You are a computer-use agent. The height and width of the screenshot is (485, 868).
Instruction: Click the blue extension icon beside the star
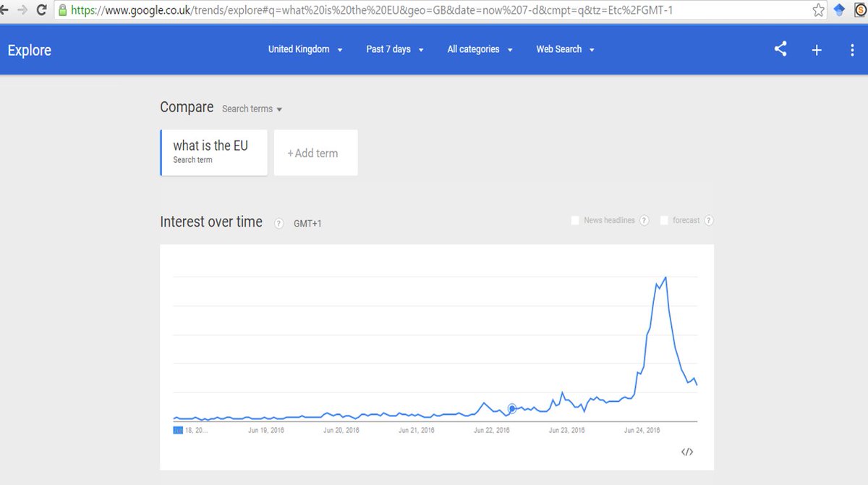click(839, 10)
